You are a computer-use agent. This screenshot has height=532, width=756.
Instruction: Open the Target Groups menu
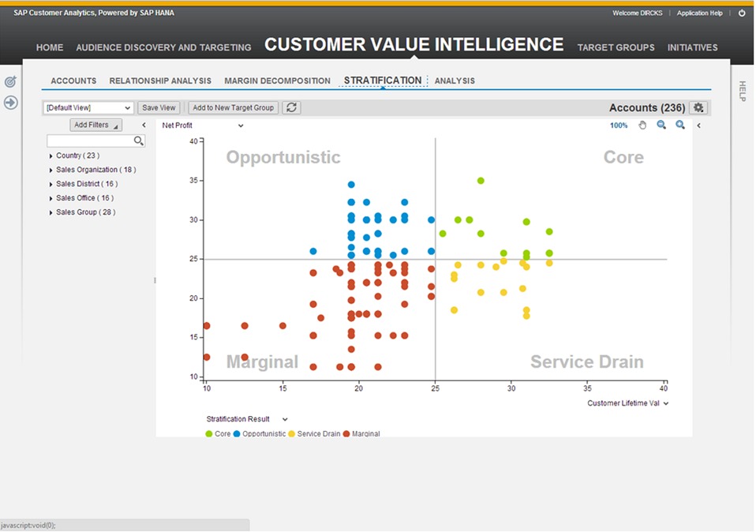point(616,47)
